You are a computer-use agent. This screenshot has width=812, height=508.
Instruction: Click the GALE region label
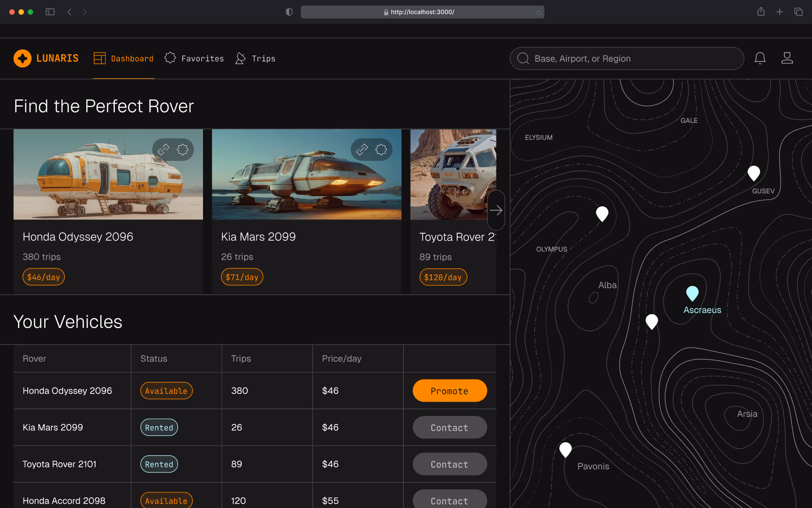click(x=689, y=120)
